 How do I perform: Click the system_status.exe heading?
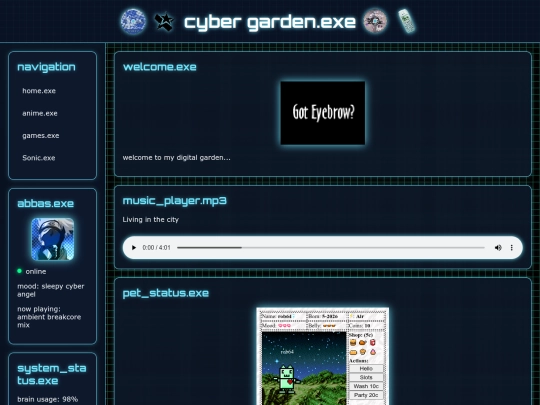pos(52,374)
